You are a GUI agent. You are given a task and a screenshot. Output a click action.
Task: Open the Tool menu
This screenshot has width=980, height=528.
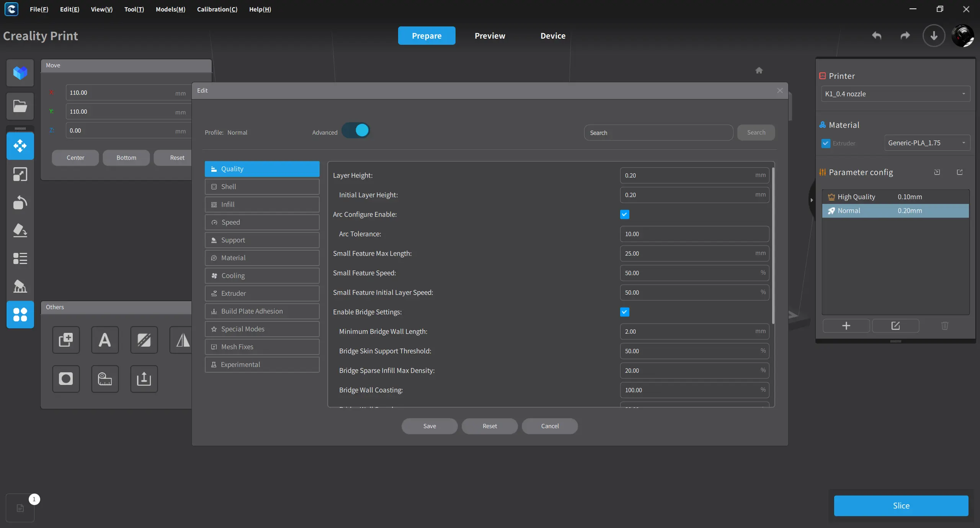[134, 9]
